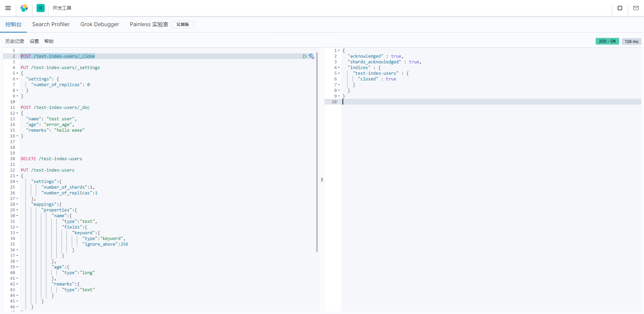Click the closing fold marker on editor line 8

17,90
